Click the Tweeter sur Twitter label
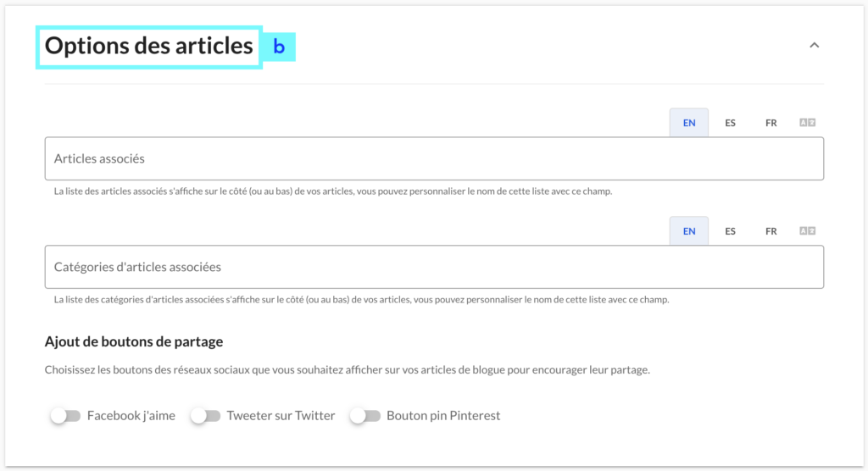The image size is (868, 471). pos(281,416)
